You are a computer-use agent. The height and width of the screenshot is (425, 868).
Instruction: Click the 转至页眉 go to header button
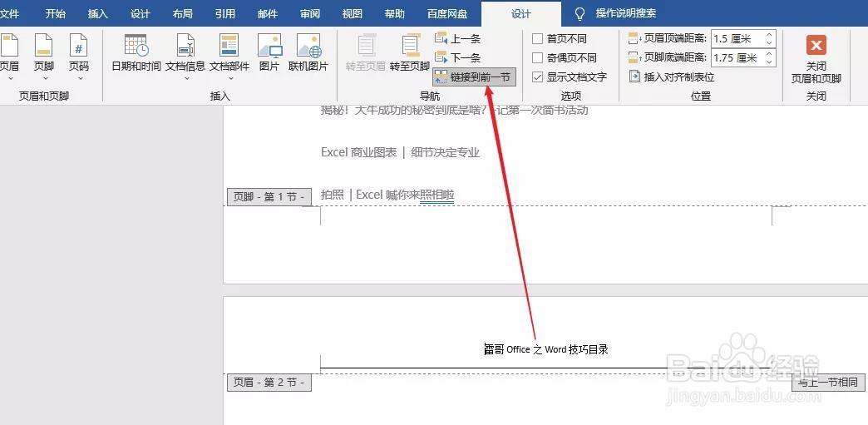365,53
